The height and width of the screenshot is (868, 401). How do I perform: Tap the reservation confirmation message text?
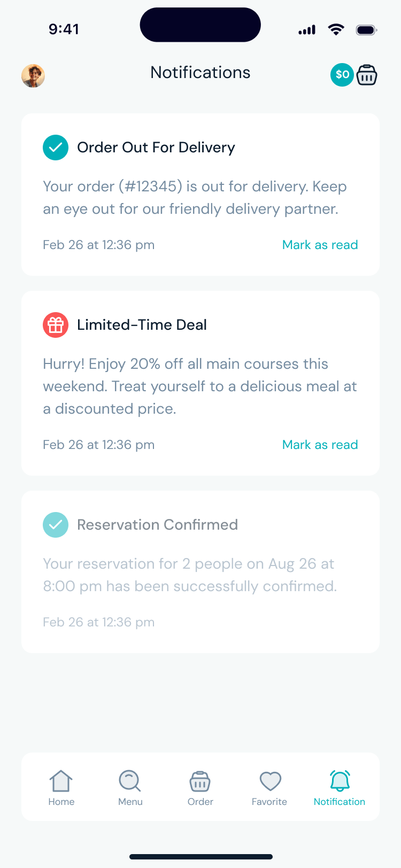pos(190,575)
